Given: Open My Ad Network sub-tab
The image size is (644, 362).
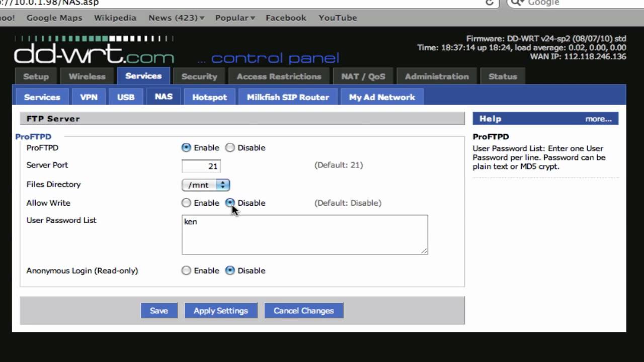Looking at the screenshot, I should coord(382,97).
